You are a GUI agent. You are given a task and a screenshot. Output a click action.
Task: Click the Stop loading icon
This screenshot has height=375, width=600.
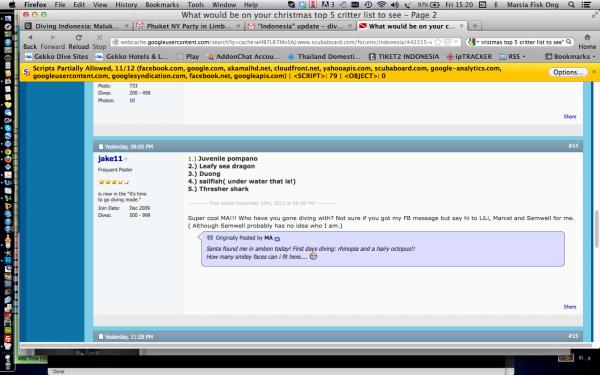tap(99, 38)
